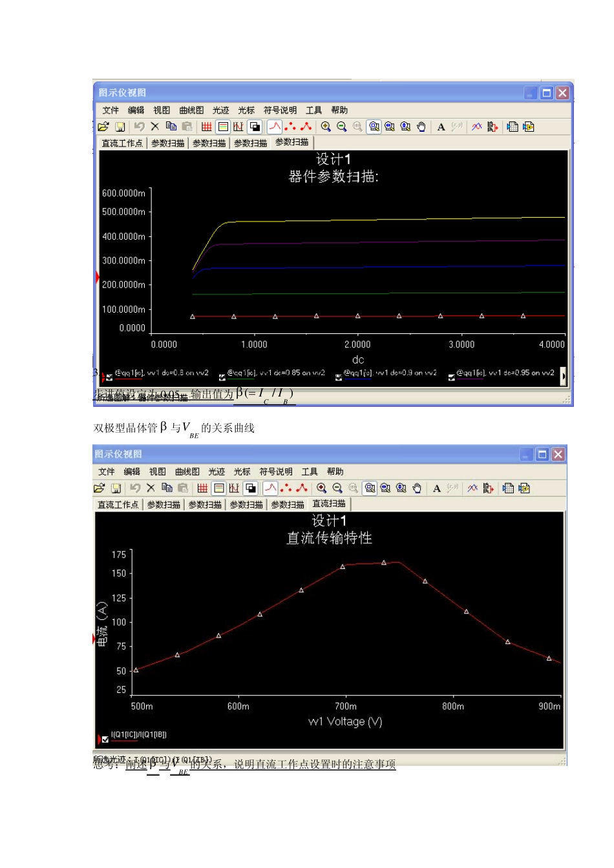Select the active 直流扫描 tab

[x=330, y=504]
